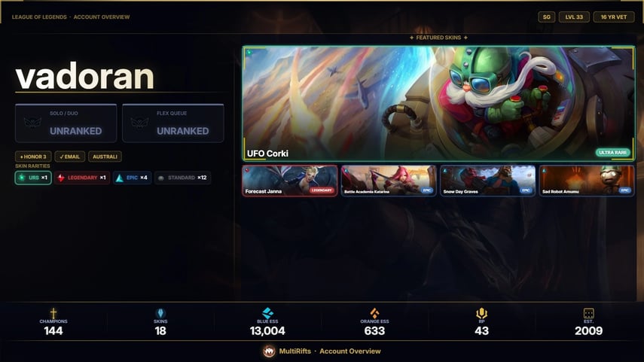Click the Champions sword icon

[x=53, y=313]
